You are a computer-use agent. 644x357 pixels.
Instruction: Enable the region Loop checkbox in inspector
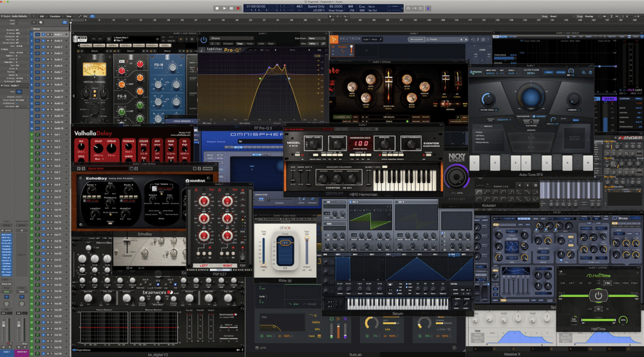pyautogui.click(x=17, y=23)
